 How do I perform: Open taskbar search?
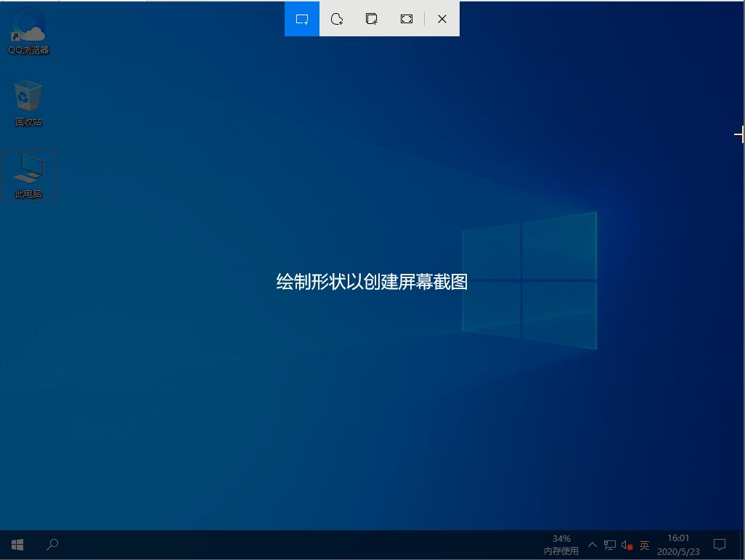(x=52, y=544)
